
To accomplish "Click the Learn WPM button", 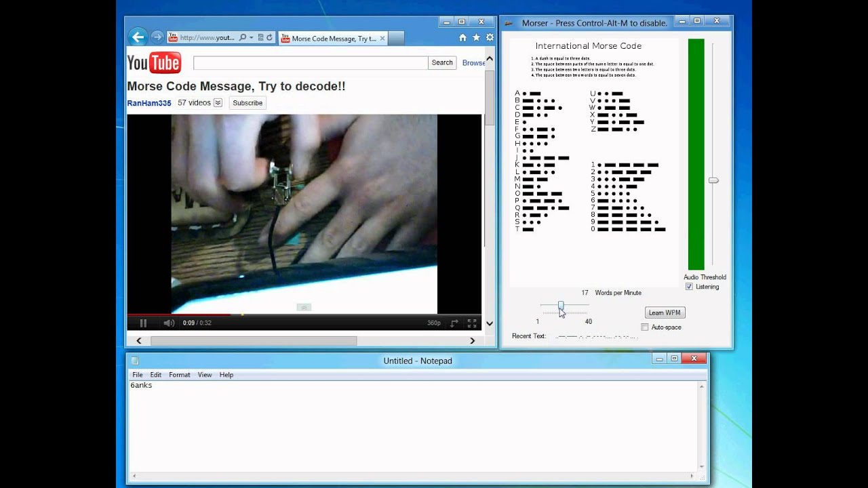I will pyautogui.click(x=665, y=312).
